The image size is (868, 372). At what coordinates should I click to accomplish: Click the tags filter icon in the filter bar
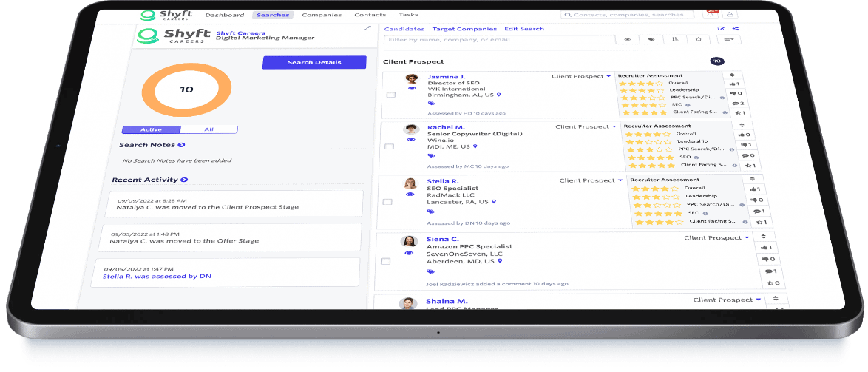[651, 40]
